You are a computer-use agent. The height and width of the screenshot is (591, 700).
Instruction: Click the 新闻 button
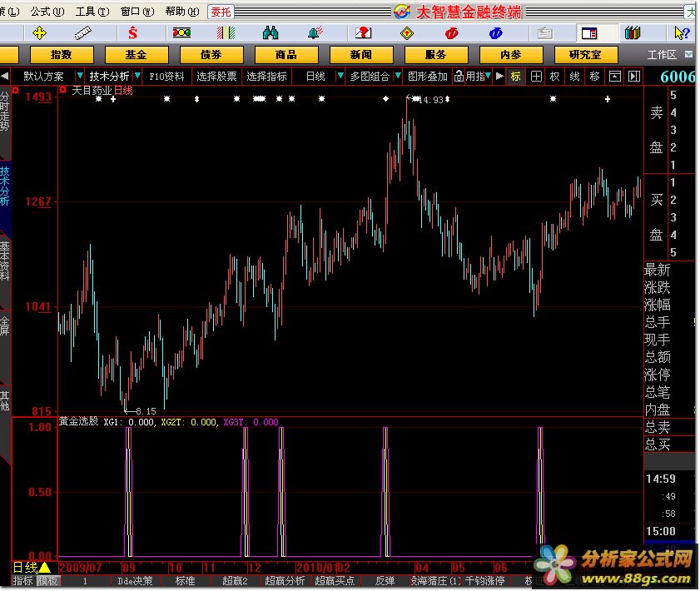[360, 55]
